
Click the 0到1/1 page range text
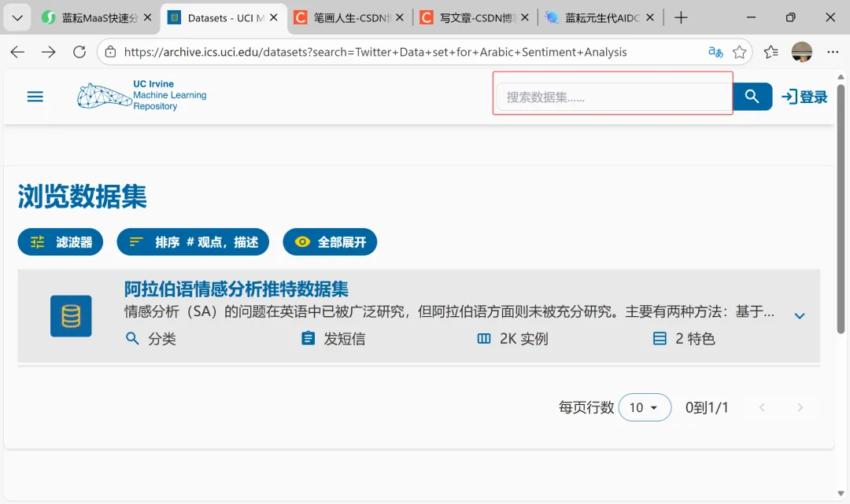(707, 407)
